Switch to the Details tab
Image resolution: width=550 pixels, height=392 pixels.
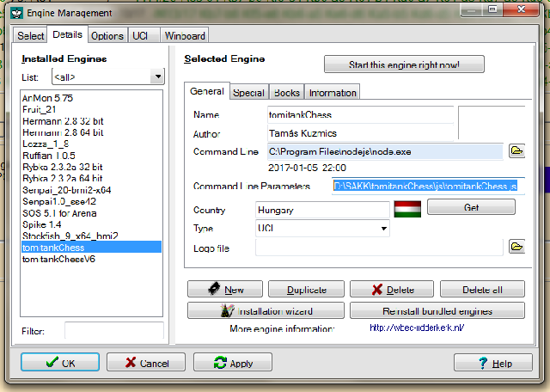67,34
